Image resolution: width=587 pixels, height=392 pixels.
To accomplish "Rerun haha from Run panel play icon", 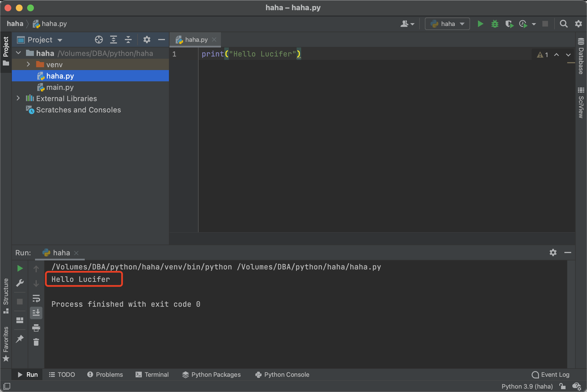I will click(x=20, y=268).
